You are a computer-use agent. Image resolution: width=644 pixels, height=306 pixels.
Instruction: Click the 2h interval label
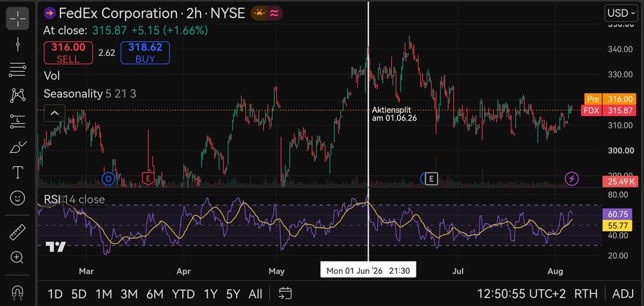195,14
